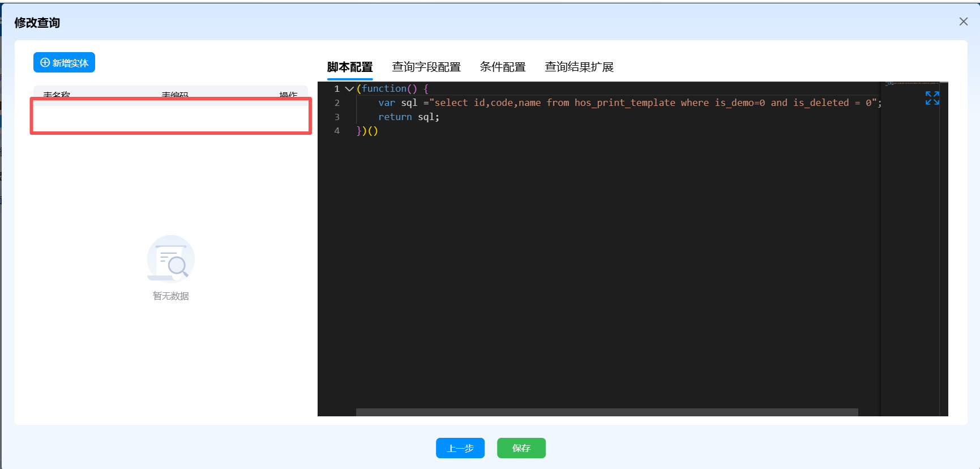980x469 pixels.
Task: Click the 暂无数据 empty state icon
Action: (170, 259)
